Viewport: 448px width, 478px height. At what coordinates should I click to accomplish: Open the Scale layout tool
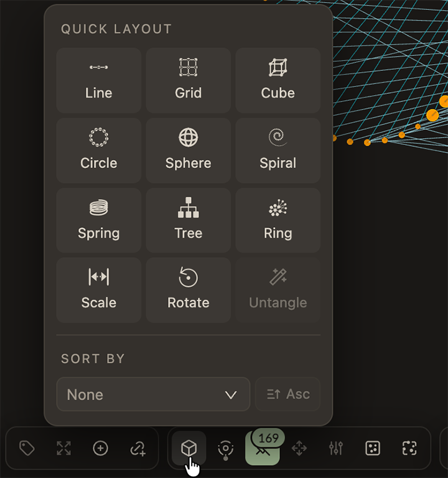point(98,290)
